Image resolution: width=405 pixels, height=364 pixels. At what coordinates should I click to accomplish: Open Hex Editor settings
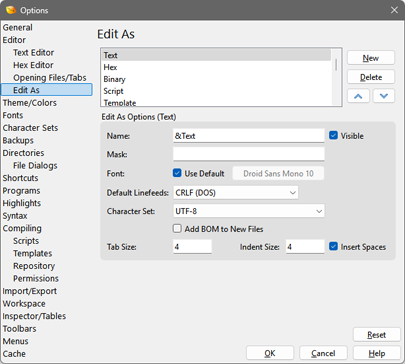pyautogui.click(x=33, y=65)
